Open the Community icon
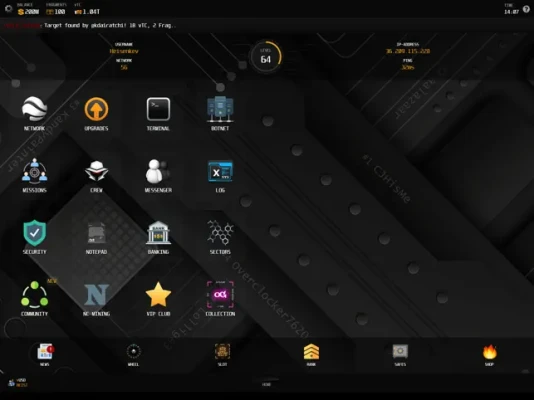This screenshot has width=534, height=400. pos(34,295)
